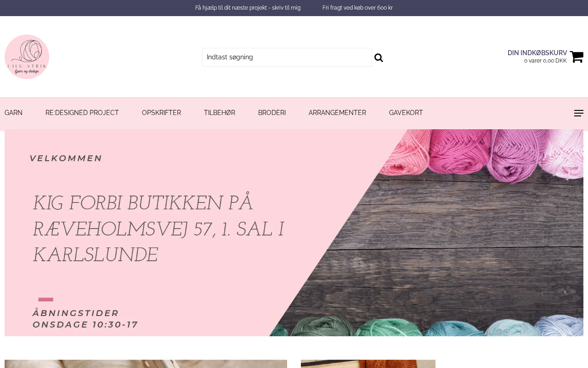Click 'Fri fragt ved køb over 600 kr'

[357, 8]
